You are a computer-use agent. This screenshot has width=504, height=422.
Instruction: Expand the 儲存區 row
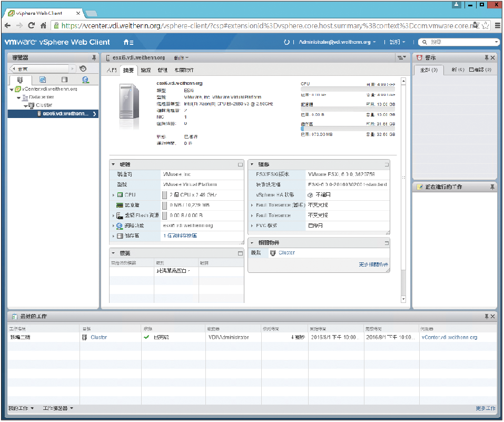113,236
